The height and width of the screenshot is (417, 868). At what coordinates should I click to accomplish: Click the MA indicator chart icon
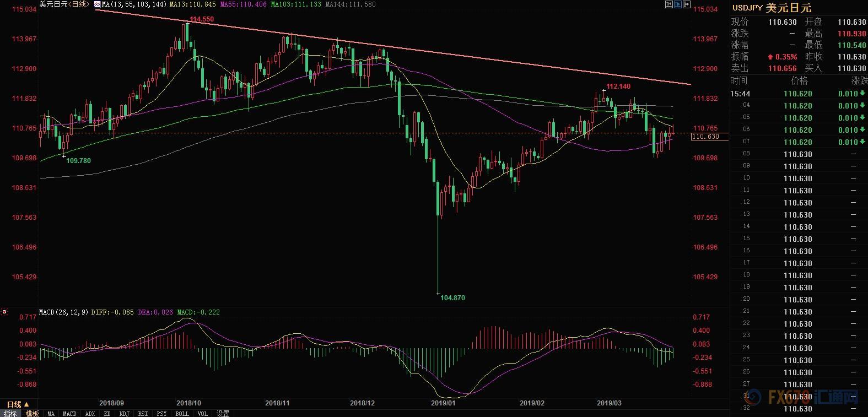tap(97, 4)
